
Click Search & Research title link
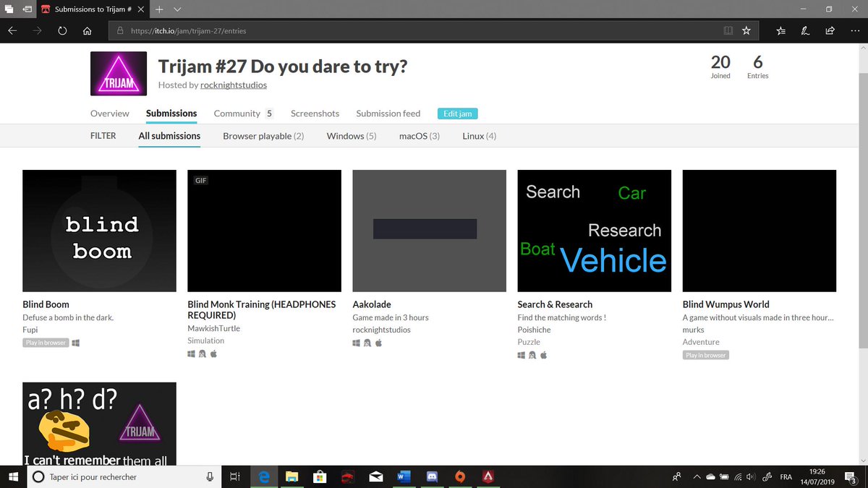555,304
